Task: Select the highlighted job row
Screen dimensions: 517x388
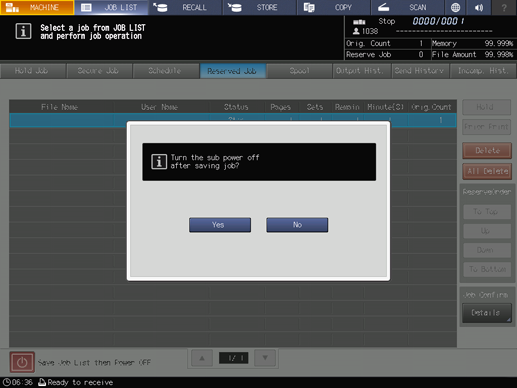Action: pyautogui.click(x=233, y=120)
